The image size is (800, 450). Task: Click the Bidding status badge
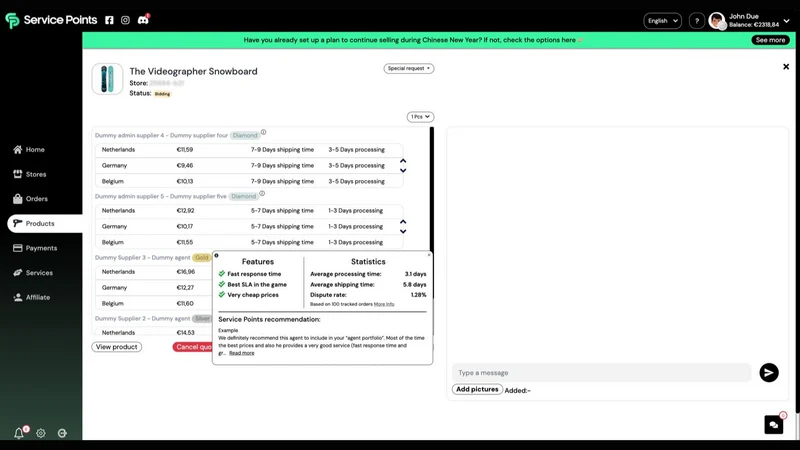[162, 94]
